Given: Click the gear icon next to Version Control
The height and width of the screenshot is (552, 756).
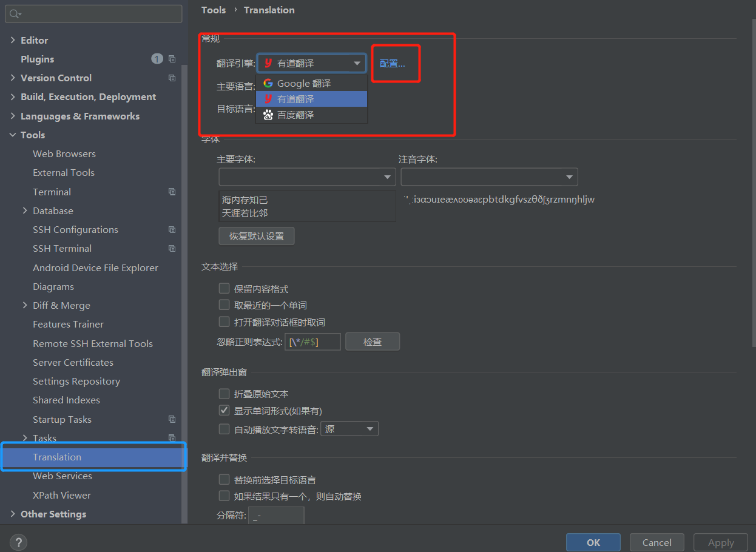Looking at the screenshot, I should [172, 78].
